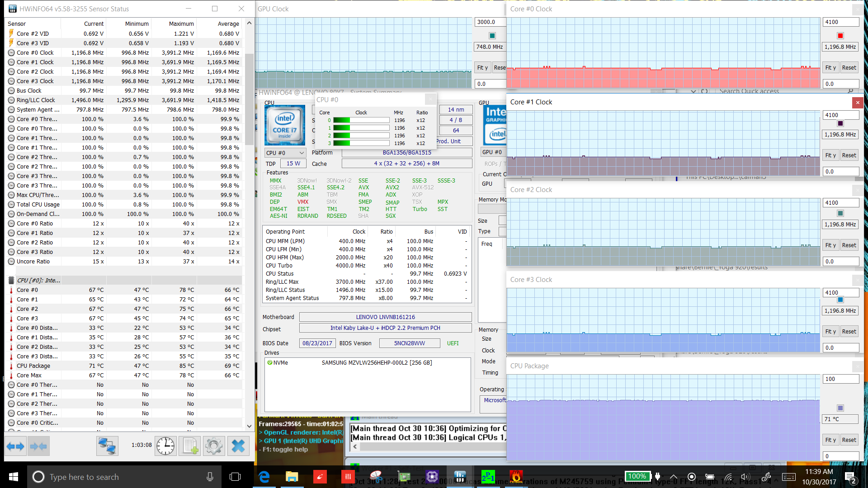Click Fit y button in Core #1 Clock graph
The height and width of the screenshot is (488, 868).
click(830, 155)
